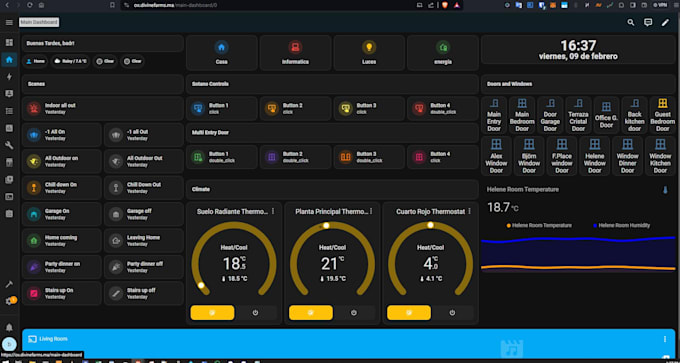Open Alex Window Door sensor
Screen dimensions: 680x363
(x=496, y=156)
